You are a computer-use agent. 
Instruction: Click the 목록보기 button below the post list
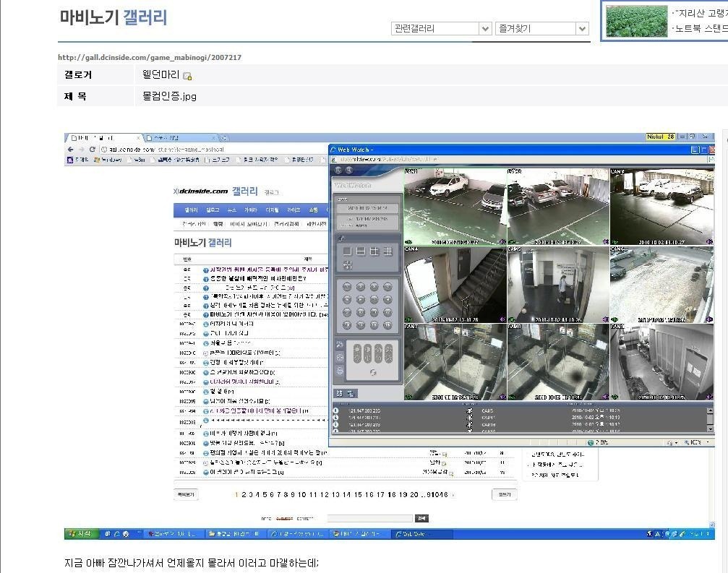[186, 494]
